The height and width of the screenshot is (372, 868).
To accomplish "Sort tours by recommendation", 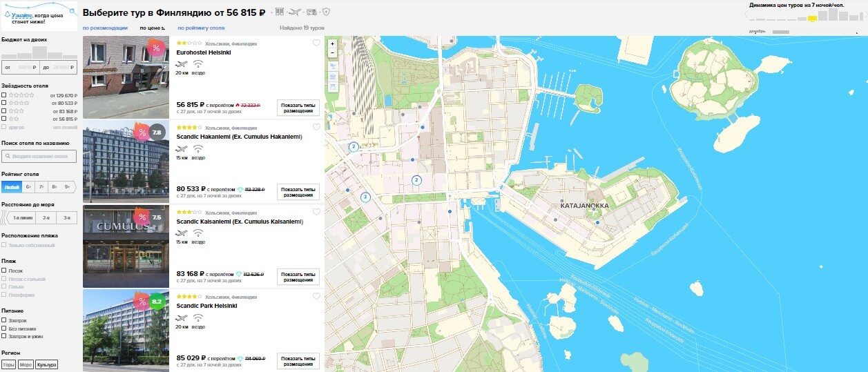I will point(105,28).
